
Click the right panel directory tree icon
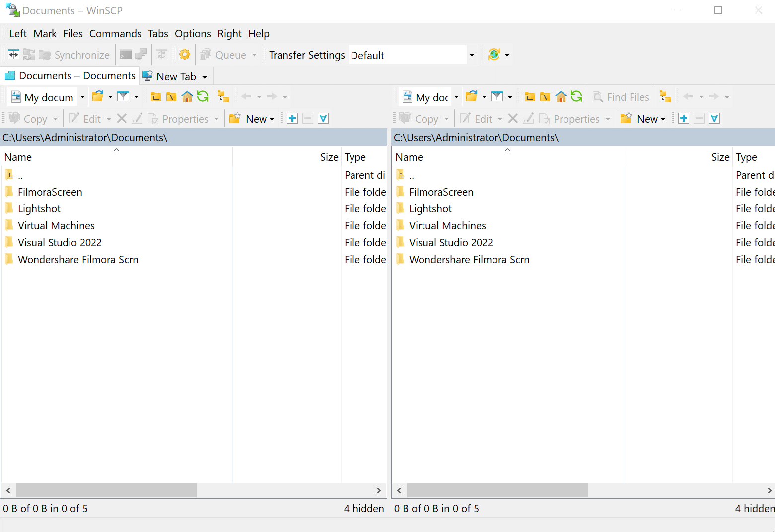pos(665,97)
